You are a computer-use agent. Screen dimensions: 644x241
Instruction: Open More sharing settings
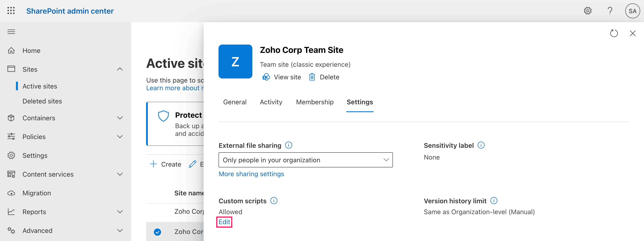251,174
